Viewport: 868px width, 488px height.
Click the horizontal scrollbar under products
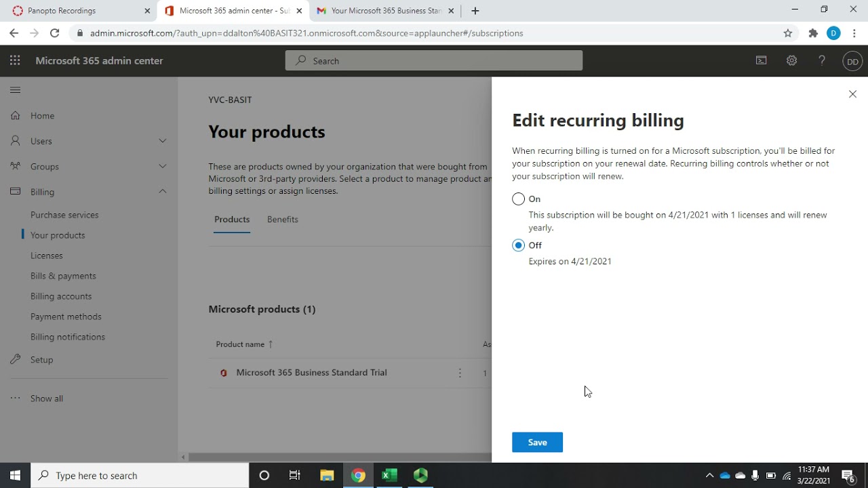click(339, 457)
